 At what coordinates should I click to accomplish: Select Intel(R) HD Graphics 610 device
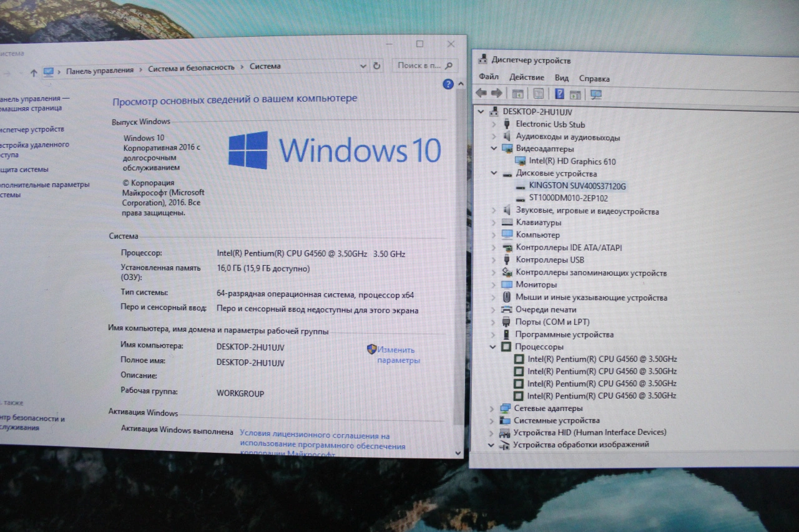(572, 162)
